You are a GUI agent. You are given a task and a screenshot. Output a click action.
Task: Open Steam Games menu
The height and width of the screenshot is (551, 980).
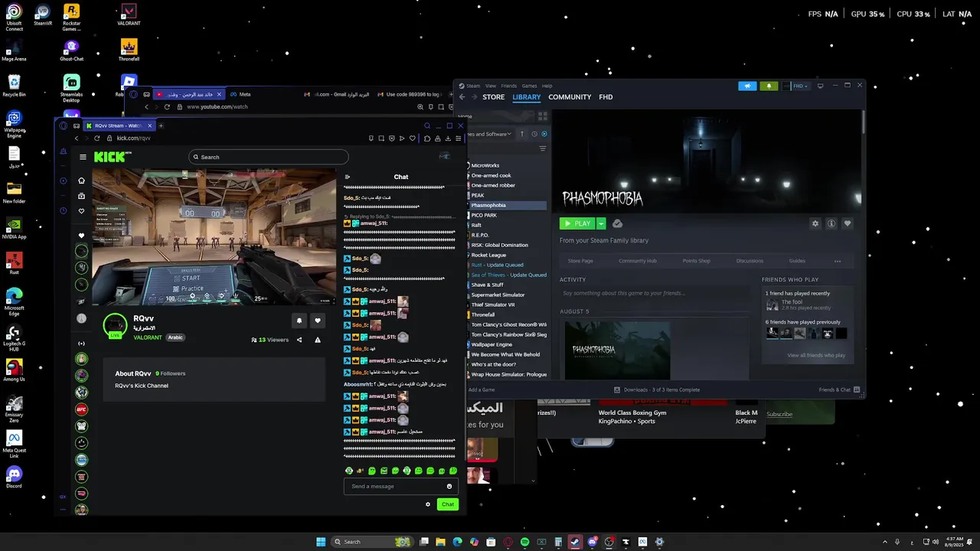point(529,86)
